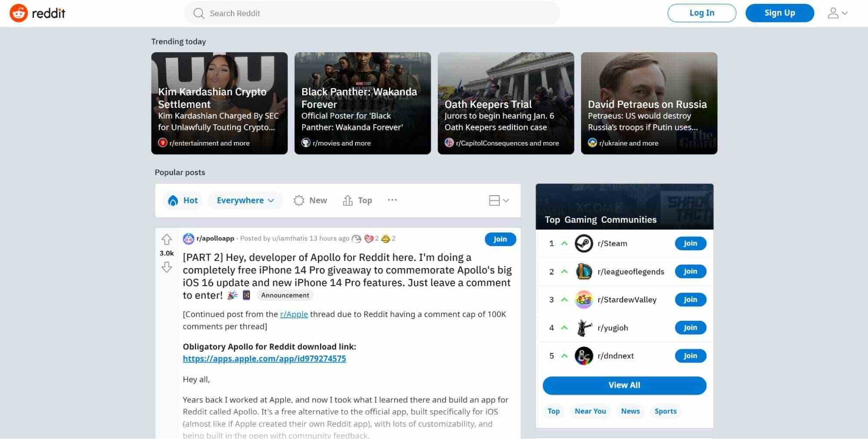Image resolution: width=868 pixels, height=439 pixels.
Task: Select the News category tag
Action: pos(630,411)
